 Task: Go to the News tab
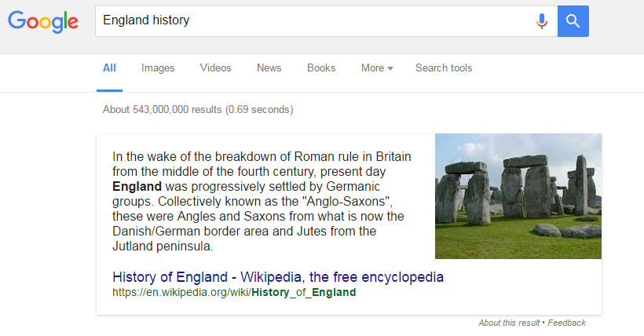click(269, 68)
